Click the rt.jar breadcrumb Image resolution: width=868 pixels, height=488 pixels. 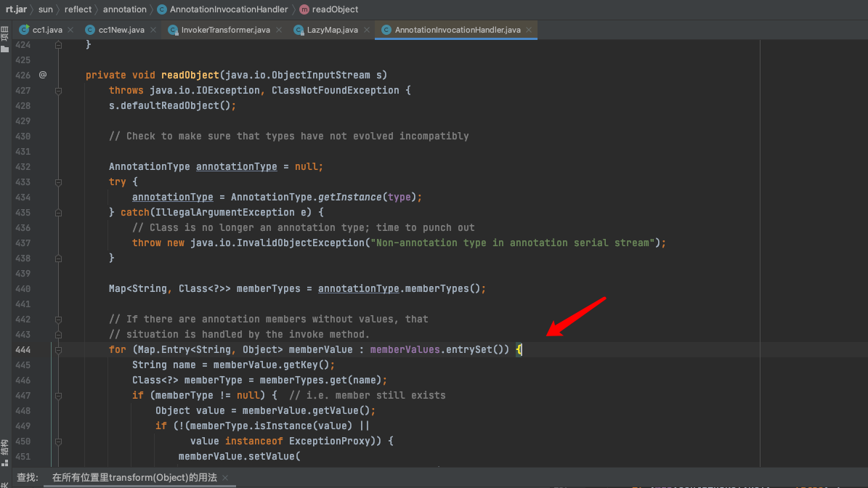(16, 9)
